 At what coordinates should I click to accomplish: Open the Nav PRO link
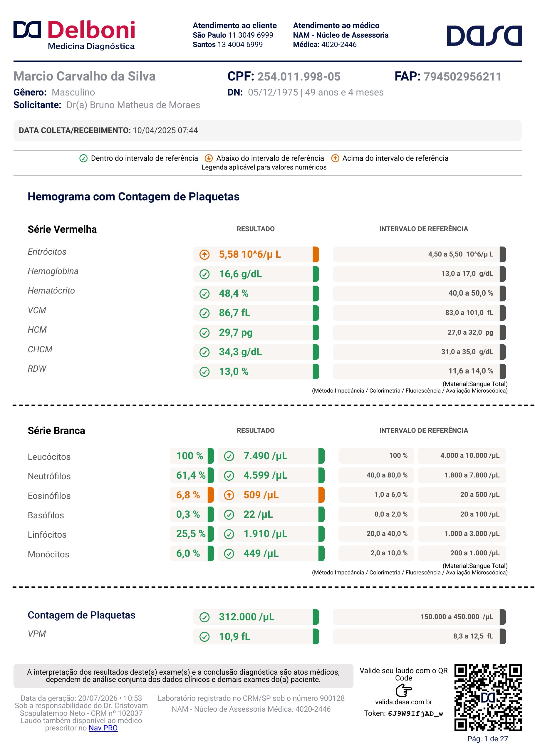[103, 728]
